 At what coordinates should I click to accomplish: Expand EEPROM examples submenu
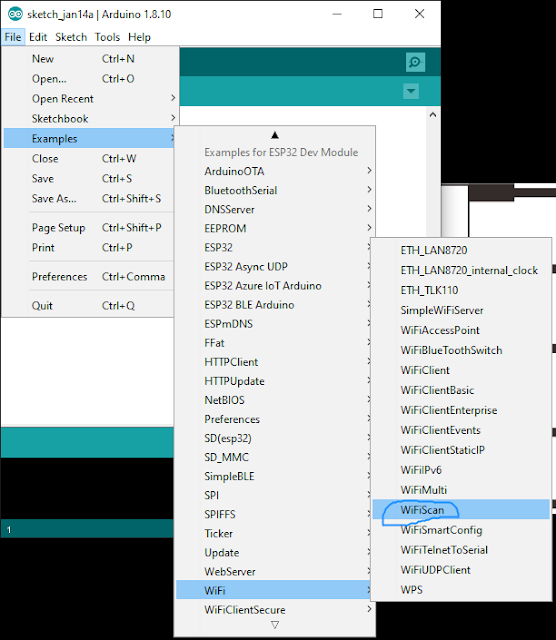point(275,229)
